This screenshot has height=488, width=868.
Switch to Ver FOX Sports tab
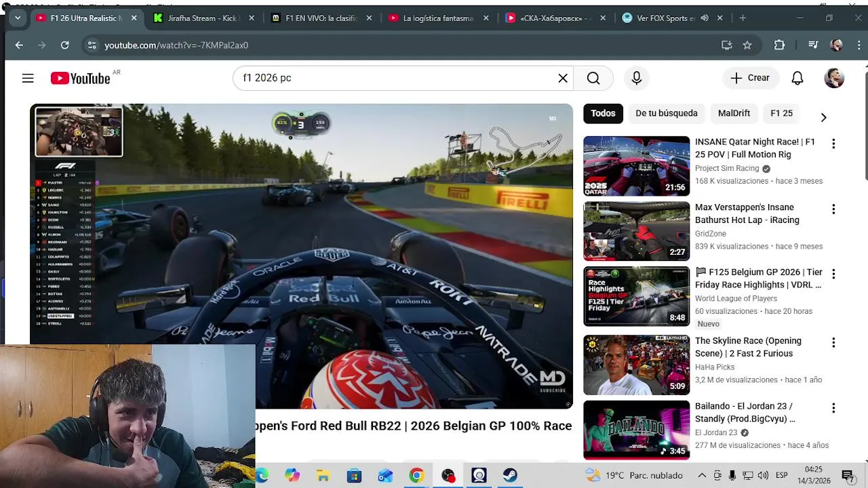(x=658, y=18)
